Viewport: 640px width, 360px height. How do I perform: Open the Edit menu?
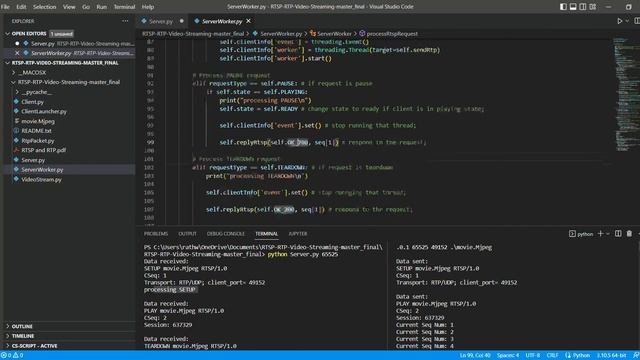click(x=21, y=7)
